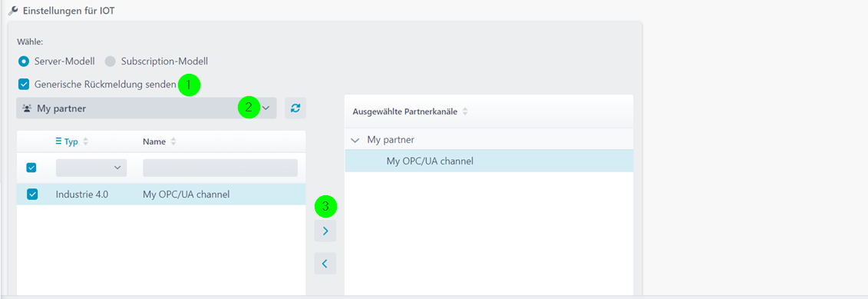Move selected channel right with arrow button
Image resolution: width=868 pixels, height=299 pixels.
(x=325, y=231)
